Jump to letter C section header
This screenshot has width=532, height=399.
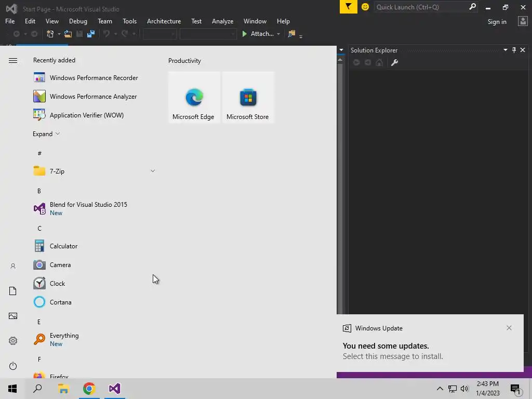[x=39, y=229]
